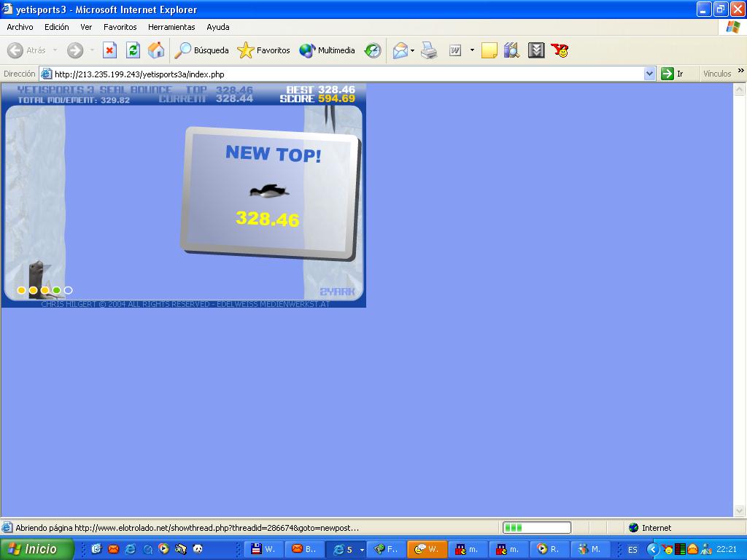This screenshot has width=747, height=560.
Task: Open the Multimedia toolbar button
Action: pyautogui.click(x=327, y=50)
